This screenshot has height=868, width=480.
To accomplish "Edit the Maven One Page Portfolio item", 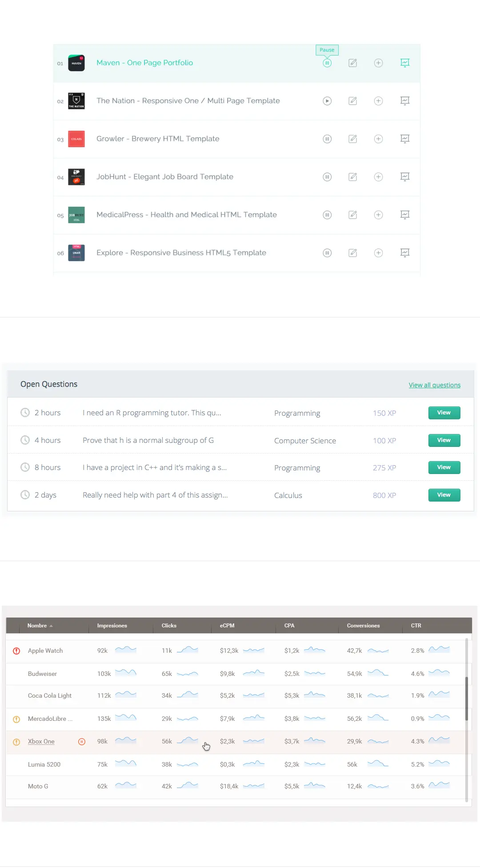I will (353, 63).
